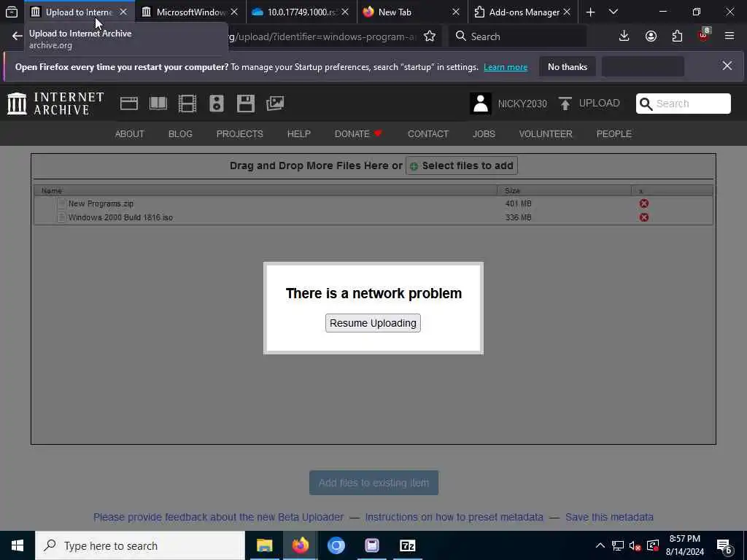Viewport: 747px width, 560px height.
Task: Open Instructions on how to preset metadata
Action: [x=454, y=517]
